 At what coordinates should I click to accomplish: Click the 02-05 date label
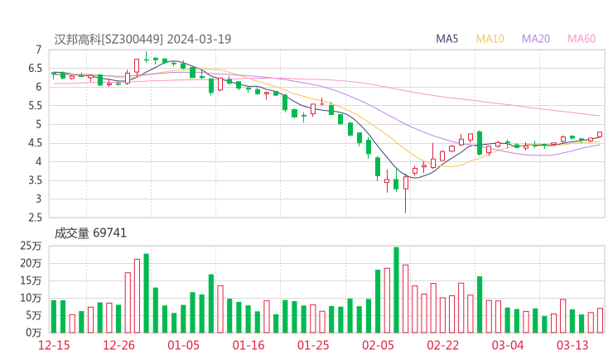pos(378,345)
